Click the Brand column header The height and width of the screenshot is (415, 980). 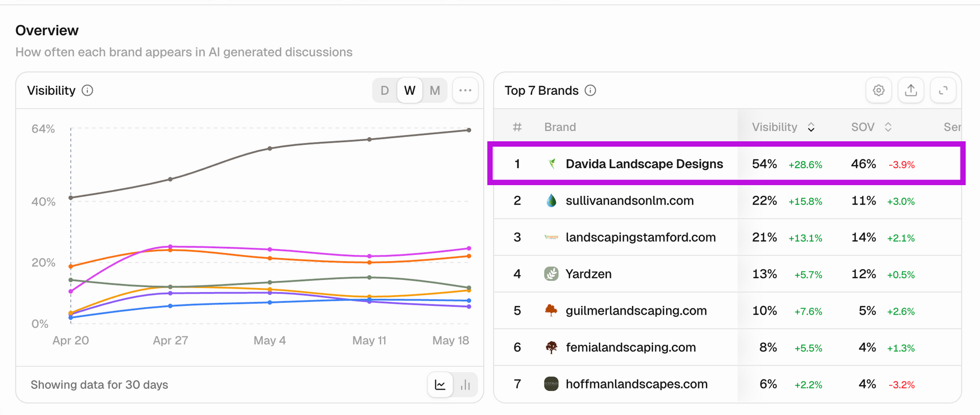(560, 127)
